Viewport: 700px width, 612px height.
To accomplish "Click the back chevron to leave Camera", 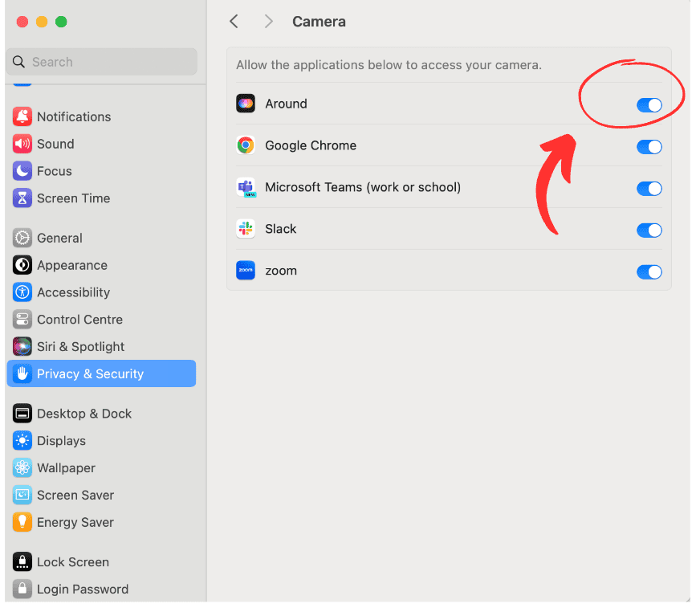I will tap(234, 22).
